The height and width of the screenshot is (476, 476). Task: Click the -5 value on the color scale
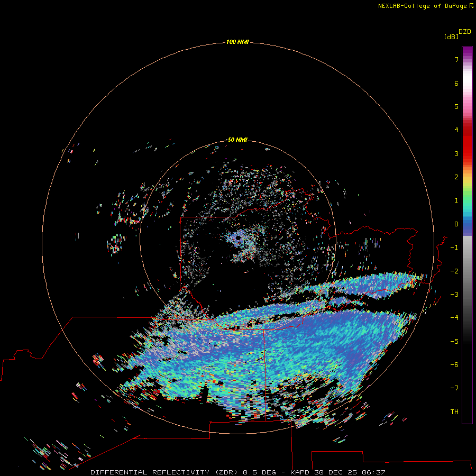[x=454, y=342]
